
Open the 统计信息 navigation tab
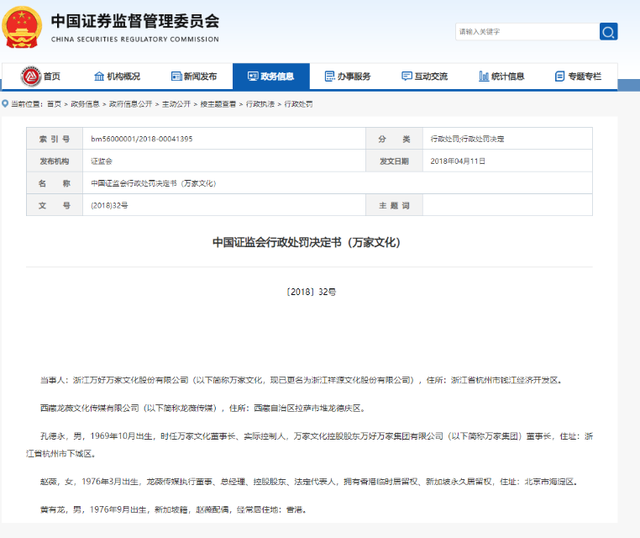point(502,76)
